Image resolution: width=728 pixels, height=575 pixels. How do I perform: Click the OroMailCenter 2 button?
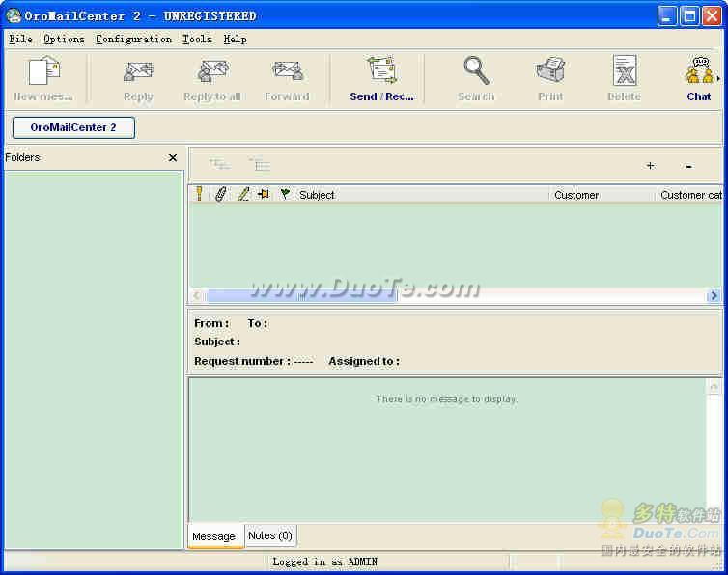click(73, 127)
